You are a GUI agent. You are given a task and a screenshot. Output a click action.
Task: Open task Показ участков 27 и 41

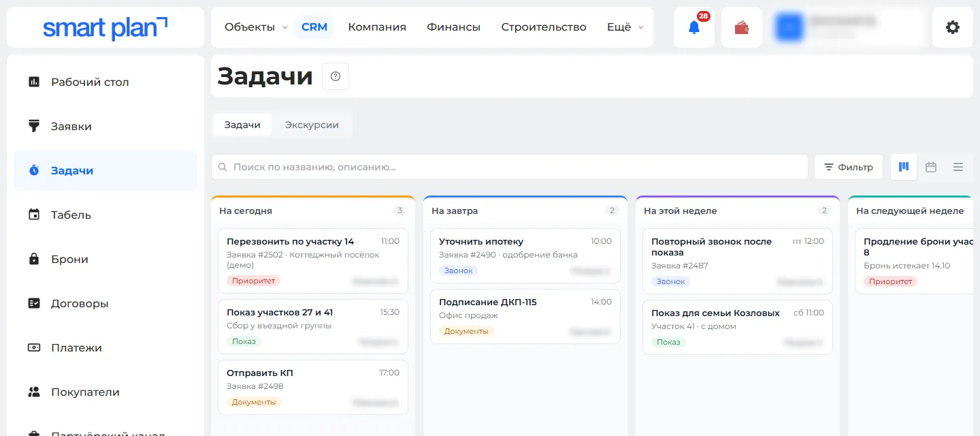[313, 327]
